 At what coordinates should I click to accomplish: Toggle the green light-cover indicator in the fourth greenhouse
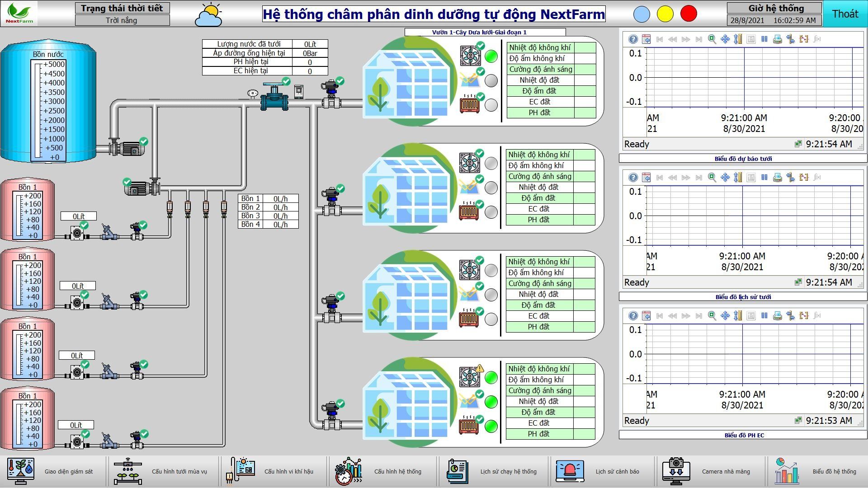[491, 402]
